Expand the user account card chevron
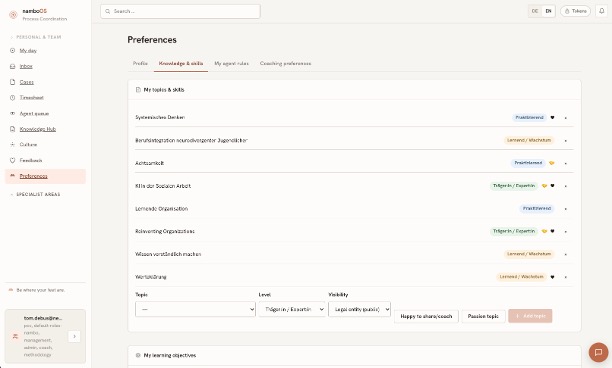612x368 pixels. [x=74, y=336]
